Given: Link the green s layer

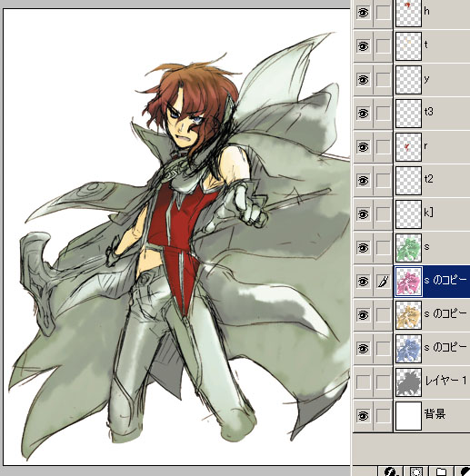Looking at the screenshot, I should (x=383, y=248).
